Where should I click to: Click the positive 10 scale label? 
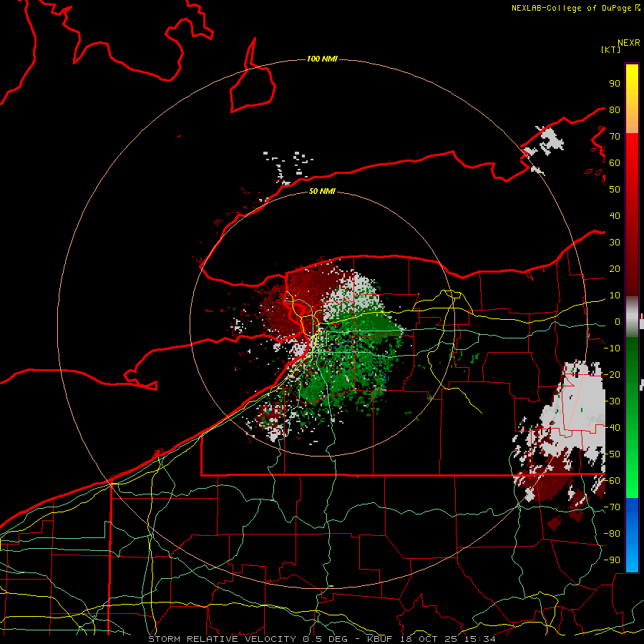click(x=615, y=296)
